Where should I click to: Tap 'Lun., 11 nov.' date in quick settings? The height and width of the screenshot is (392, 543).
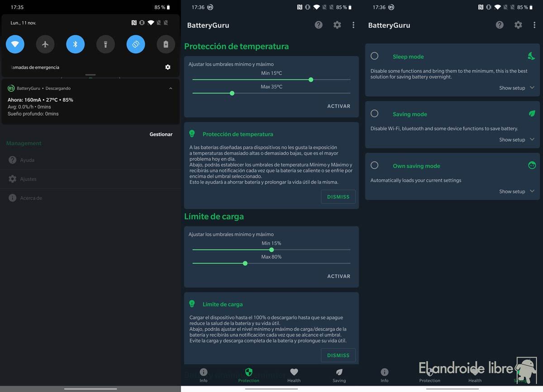click(x=23, y=23)
